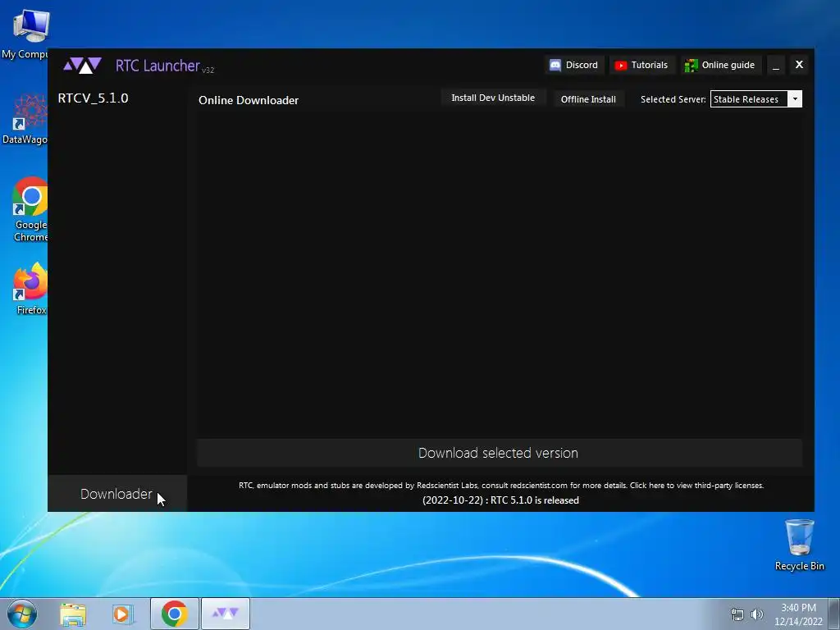The width and height of the screenshot is (840, 630).
Task: Click the empty version list area
Action: 499,274
